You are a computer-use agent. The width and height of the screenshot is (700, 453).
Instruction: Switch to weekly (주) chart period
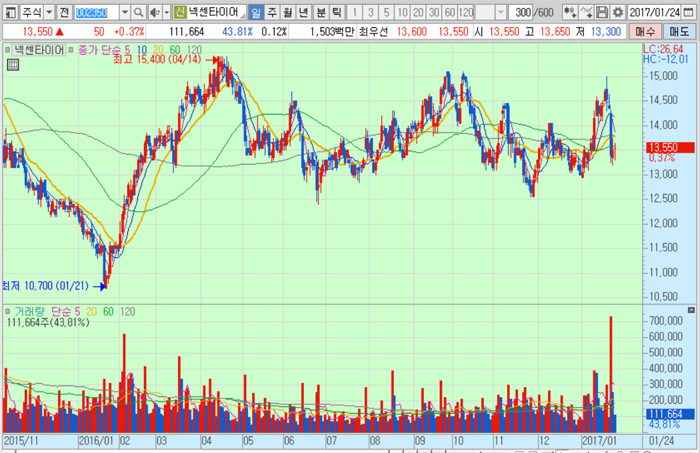point(272,13)
